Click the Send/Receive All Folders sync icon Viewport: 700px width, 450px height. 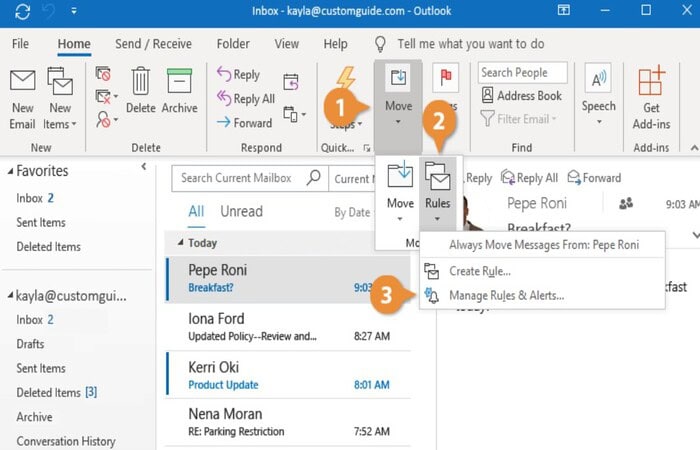point(22,11)
